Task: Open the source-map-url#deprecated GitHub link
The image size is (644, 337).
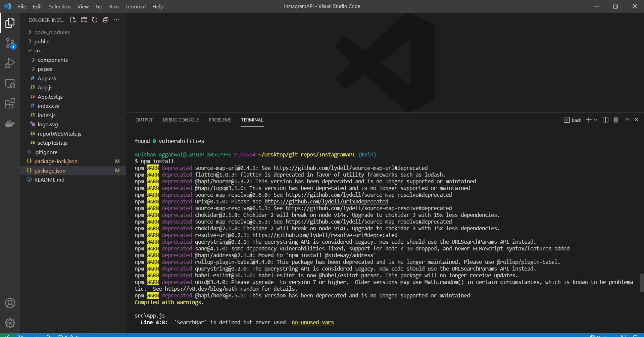Action: [x=350, y=168]
